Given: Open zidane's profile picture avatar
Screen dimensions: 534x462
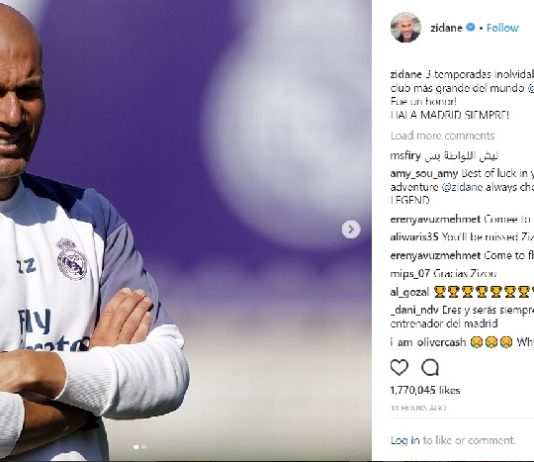Looking at the screenshot, I should click(x=406, y=28).
